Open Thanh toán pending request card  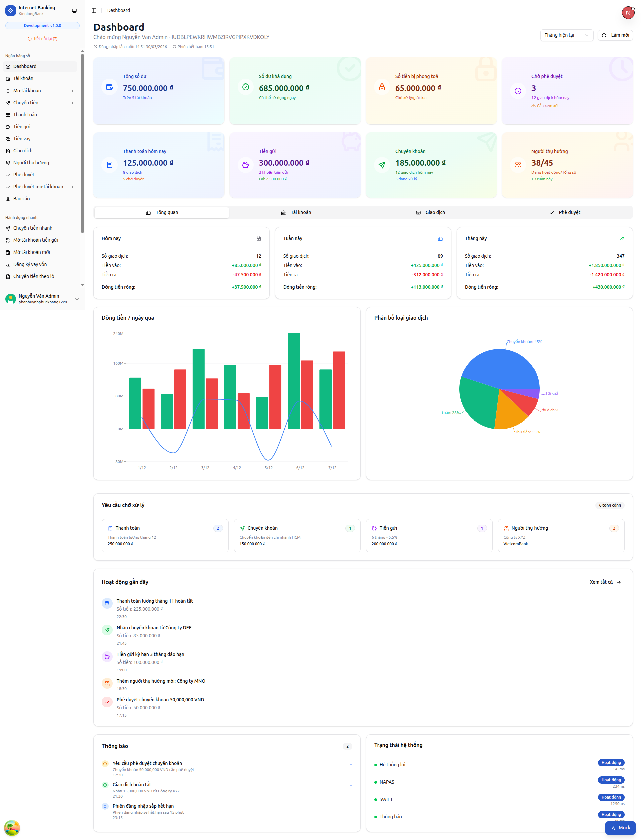165,535
